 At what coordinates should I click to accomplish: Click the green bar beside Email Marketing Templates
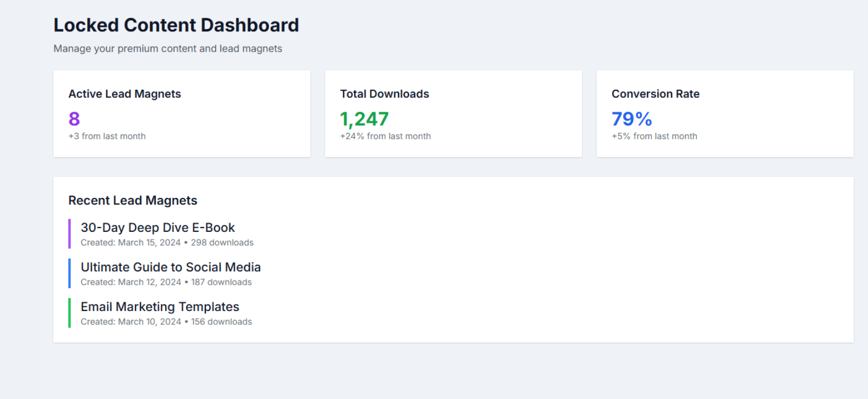(x=70, y=313)
